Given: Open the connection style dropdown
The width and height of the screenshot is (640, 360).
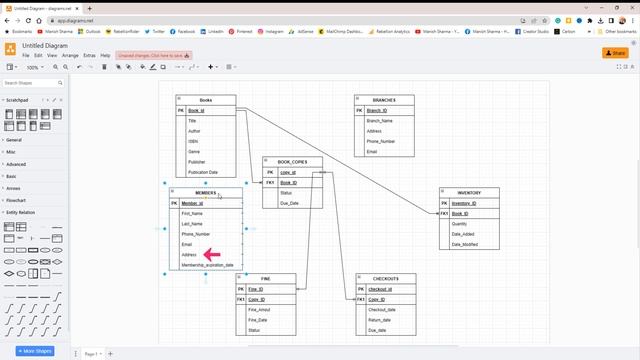Looking at the screenshot, I should point(179,67).
